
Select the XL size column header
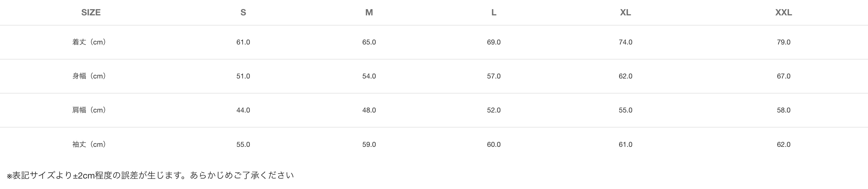(626, 12)
